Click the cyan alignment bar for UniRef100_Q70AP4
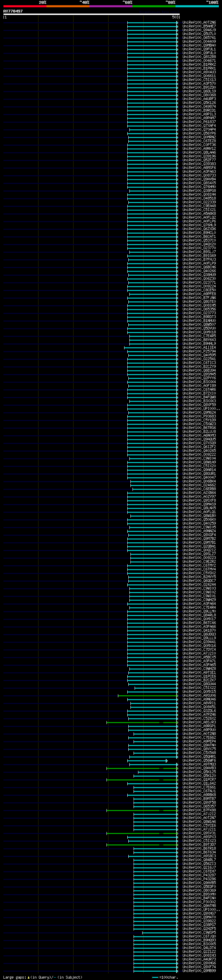Viewport: 222px width, 980px height. click(154, 130)
